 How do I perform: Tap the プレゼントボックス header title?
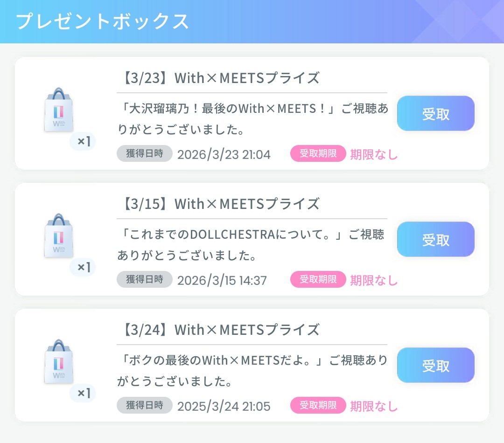(103, 21)
